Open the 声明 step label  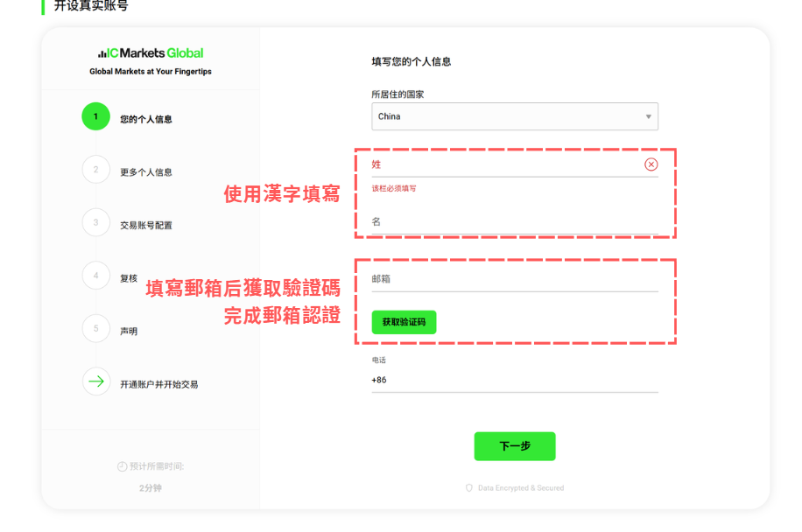129,332
